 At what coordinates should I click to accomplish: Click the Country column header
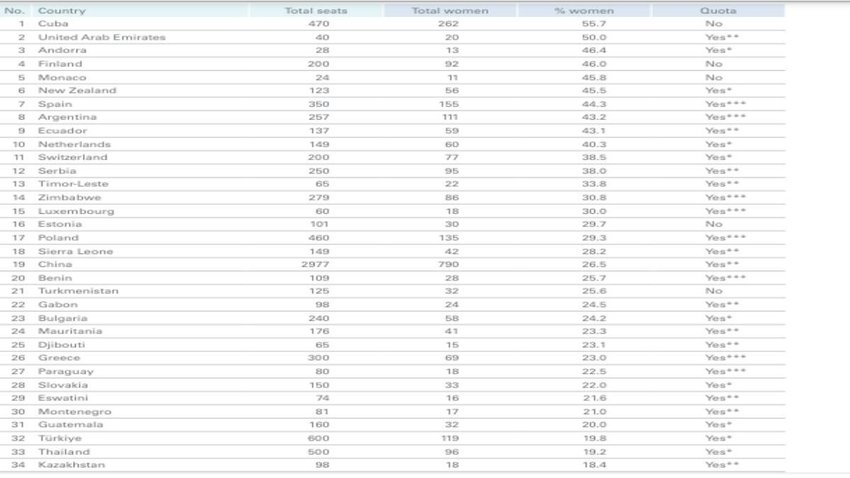pyautogui.click(x=62, y=10)
